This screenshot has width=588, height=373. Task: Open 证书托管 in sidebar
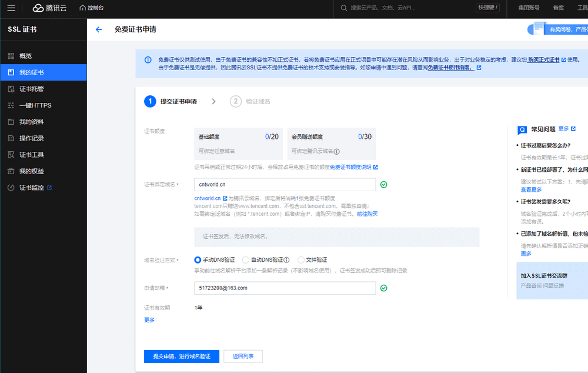31,89
